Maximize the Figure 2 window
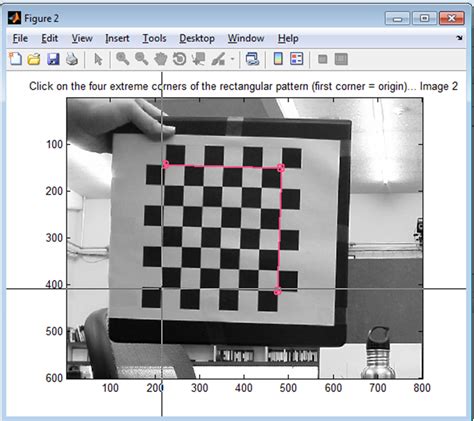Image resolution: width=474 pixels, height=421 pixels. [424, 18]
